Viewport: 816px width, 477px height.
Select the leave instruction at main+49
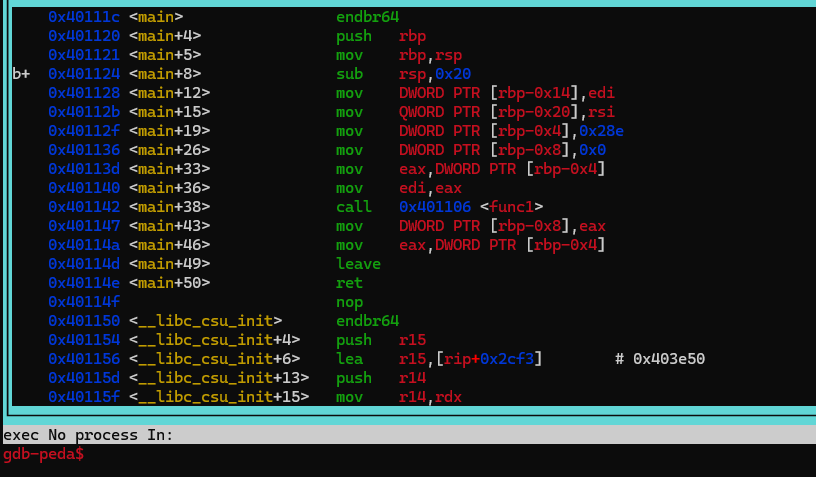359,264
